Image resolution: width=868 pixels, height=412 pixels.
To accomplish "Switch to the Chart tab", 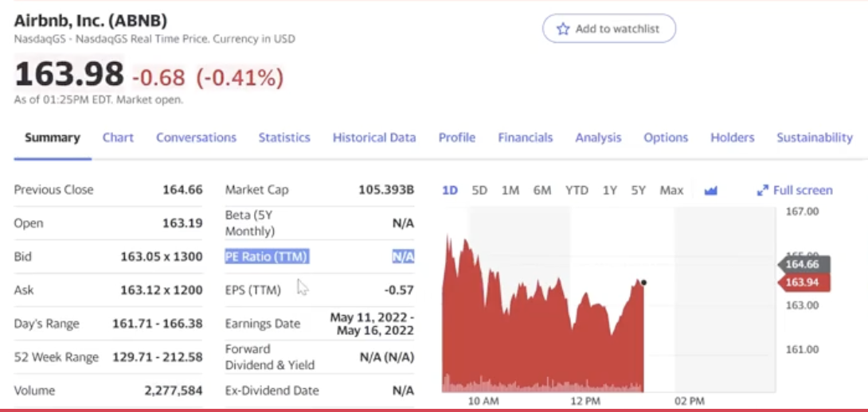I will [118, 138].
